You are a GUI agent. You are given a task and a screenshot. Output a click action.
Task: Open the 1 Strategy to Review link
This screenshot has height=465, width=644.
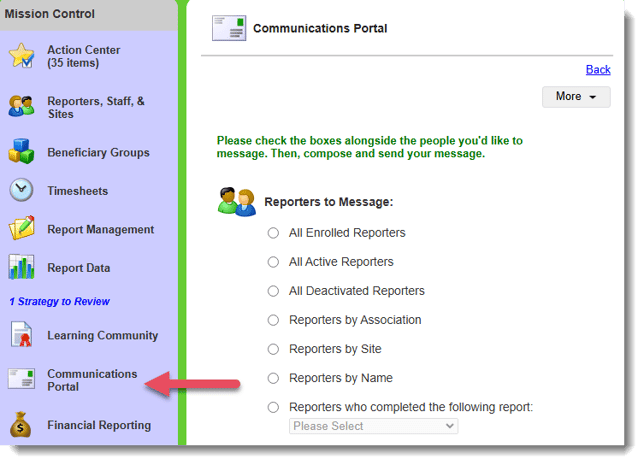point(59,301)
